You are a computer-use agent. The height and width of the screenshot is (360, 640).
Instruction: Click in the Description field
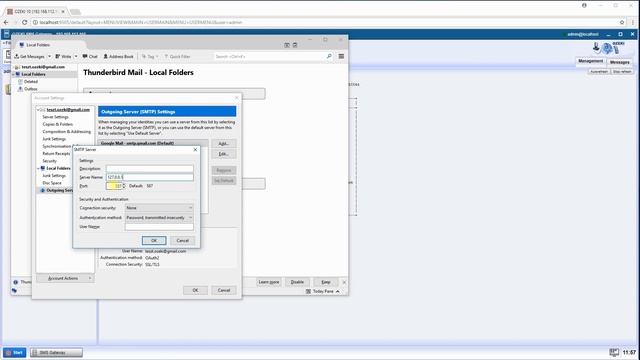click(x=150, y=169)
